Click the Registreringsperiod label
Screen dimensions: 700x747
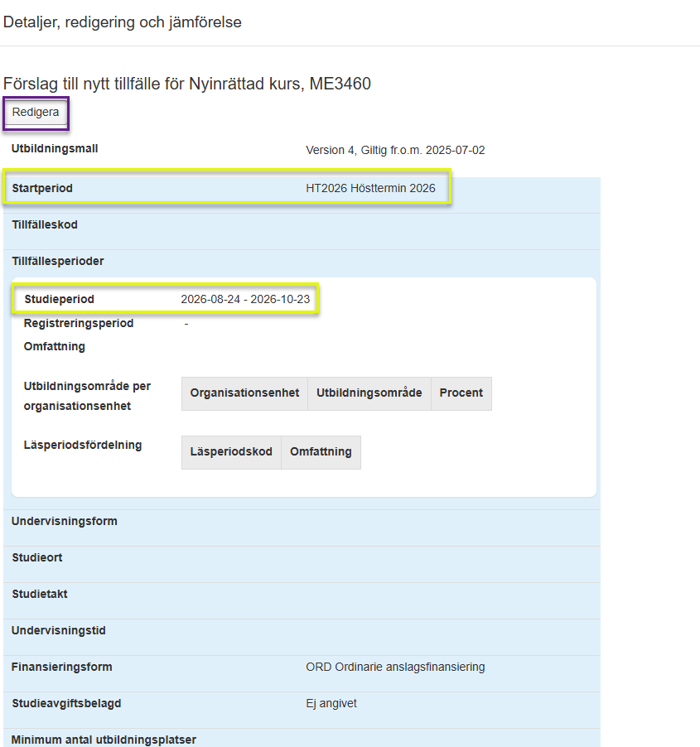coord(79,324)
